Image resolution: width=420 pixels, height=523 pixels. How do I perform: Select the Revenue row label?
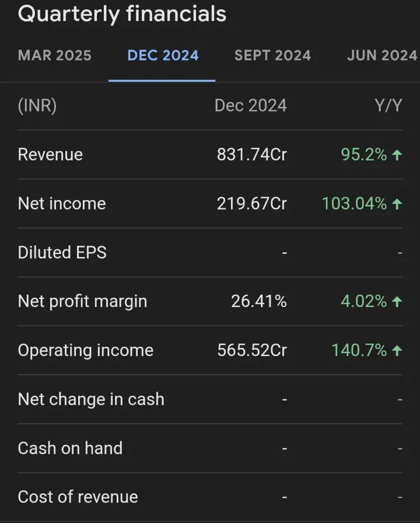[50, 155]
